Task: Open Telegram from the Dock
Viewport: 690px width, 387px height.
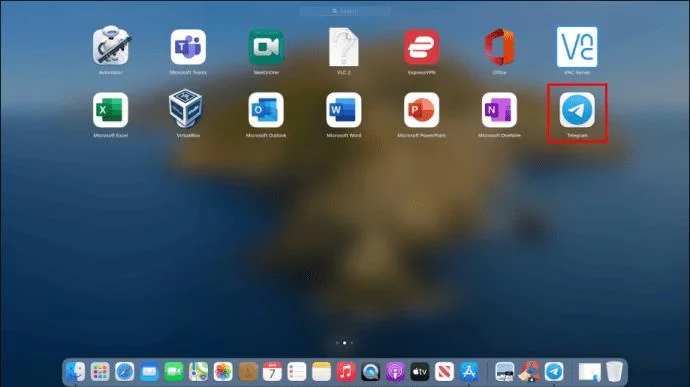Action: point(554,372)
